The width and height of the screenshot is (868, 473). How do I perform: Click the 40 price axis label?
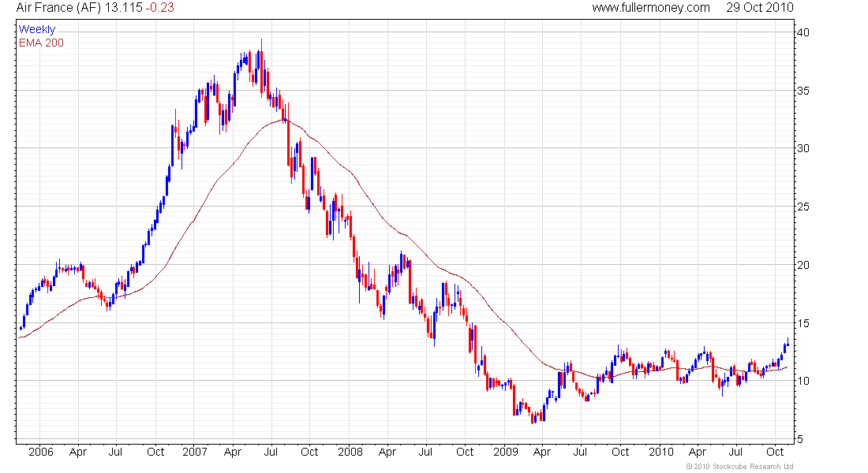[x=803, y=32]
